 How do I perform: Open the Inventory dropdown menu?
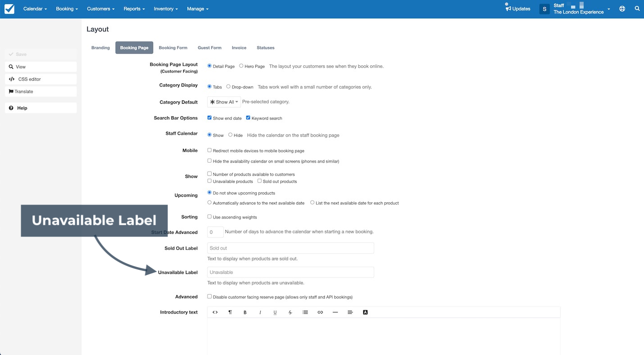coord(166,9)
